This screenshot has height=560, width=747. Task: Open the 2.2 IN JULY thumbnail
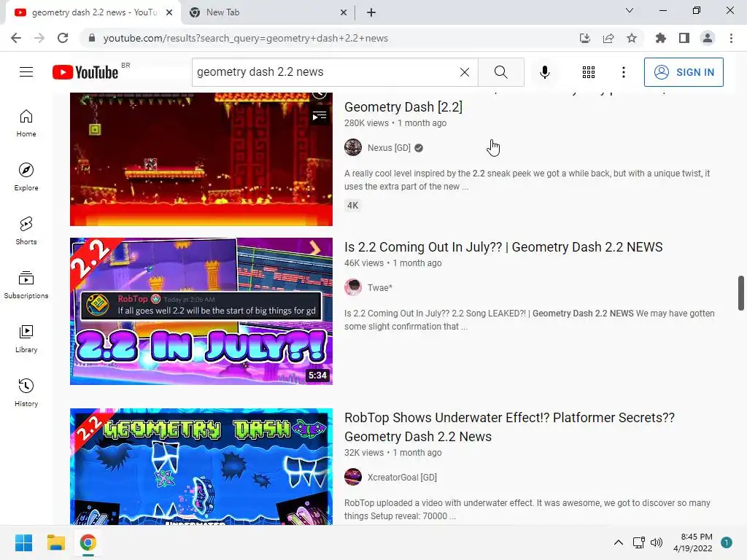pos(201,311)
